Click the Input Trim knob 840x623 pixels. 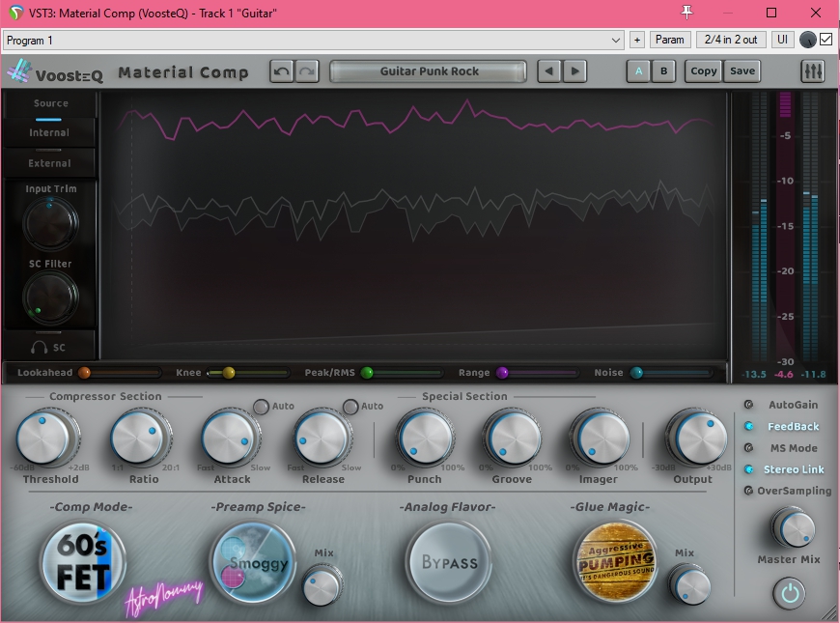click(50, 222)
